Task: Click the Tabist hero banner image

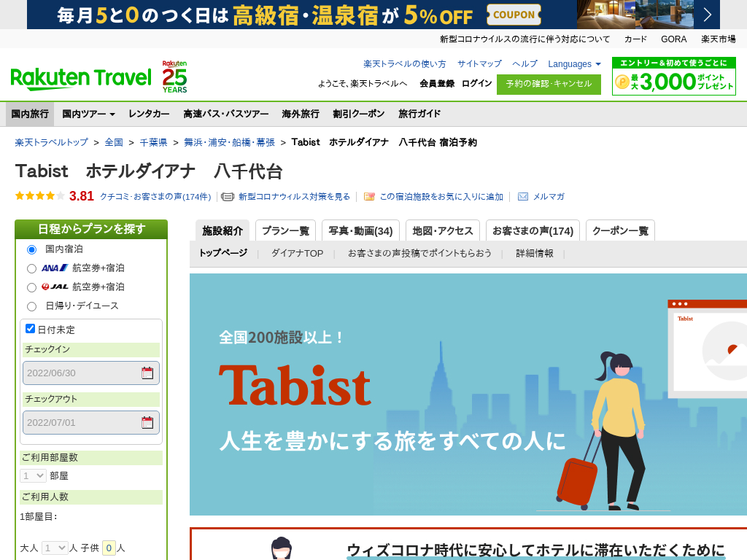Action: pyautogui.click(x=468, y=394)
